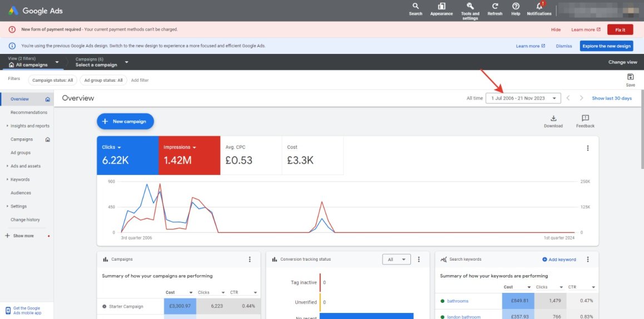Open Ad groups in the sidebar
Viewport: 644px width, 319px height.
[21, 153]
